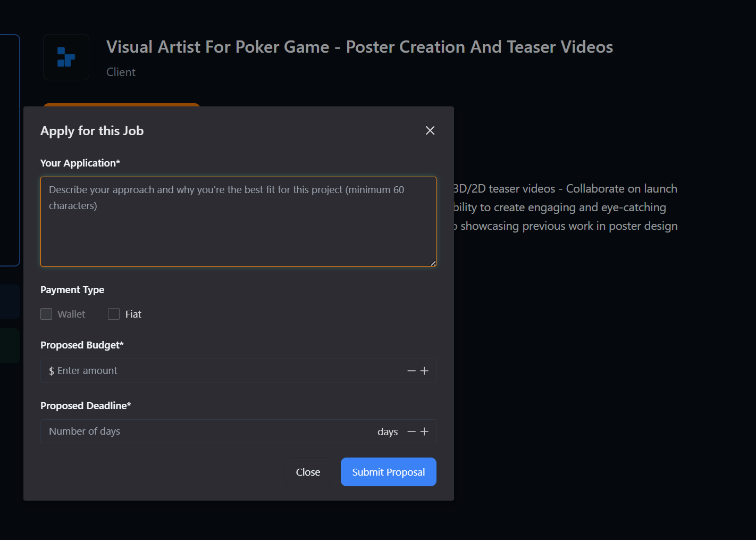The height and width of the screenshot is (540, 756).
Task: Grab the application textarea resize handle
Action: point(433,263)
